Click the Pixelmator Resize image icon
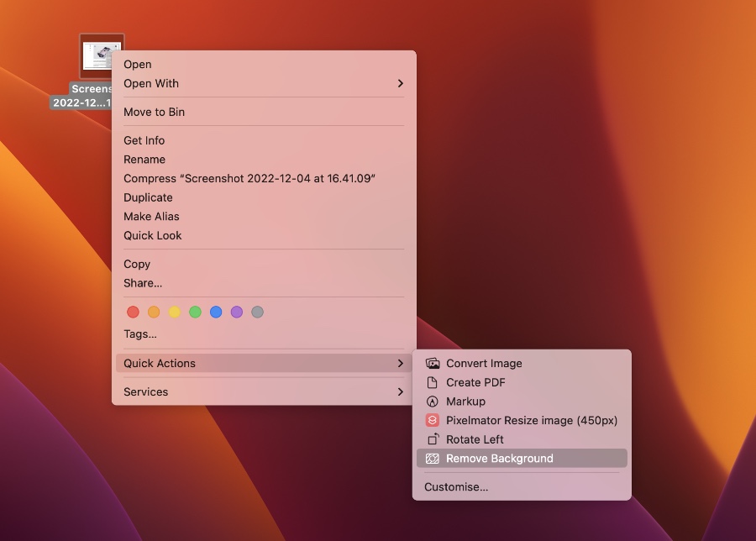The height and width of the screenshot is (541, 756). click(x=433, y=420)
